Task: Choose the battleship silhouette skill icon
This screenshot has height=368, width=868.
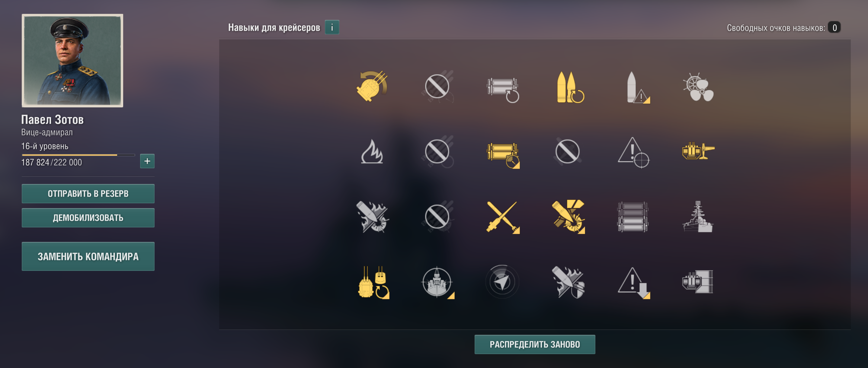Action: pos(697,217)
